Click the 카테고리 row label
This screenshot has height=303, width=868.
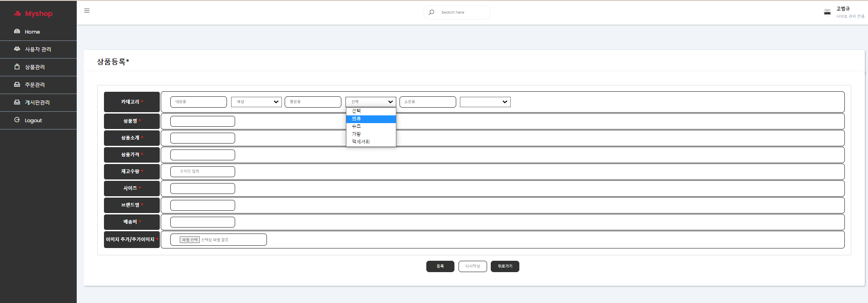coord(132,102)
